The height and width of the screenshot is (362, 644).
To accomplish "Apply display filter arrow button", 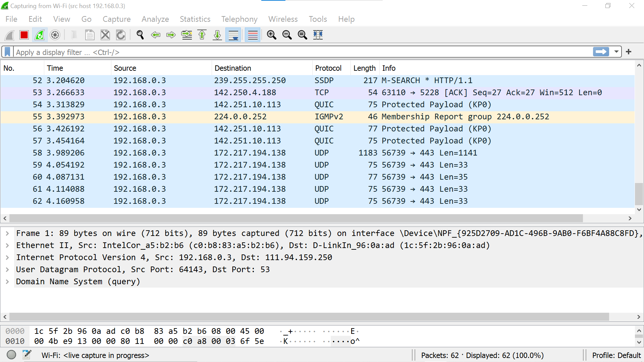I will 601,52.
